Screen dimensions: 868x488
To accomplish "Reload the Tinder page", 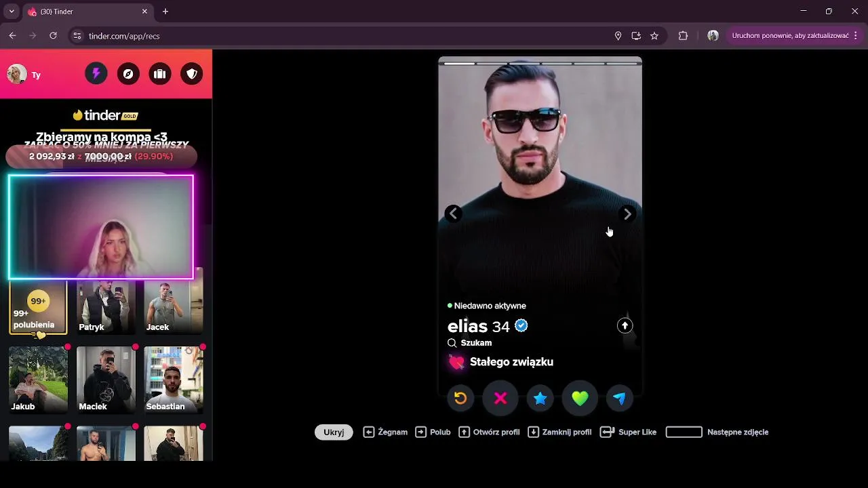I will (x=53, y=36).
